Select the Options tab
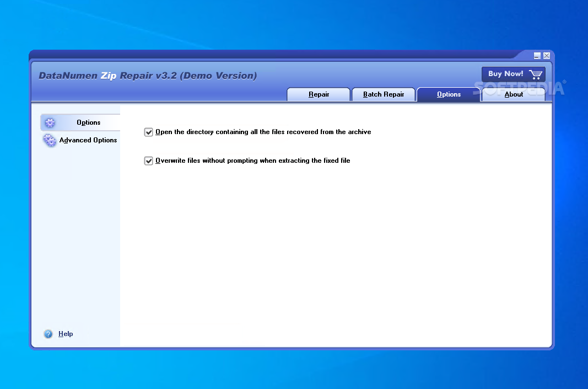 click(x=449, y=94)
